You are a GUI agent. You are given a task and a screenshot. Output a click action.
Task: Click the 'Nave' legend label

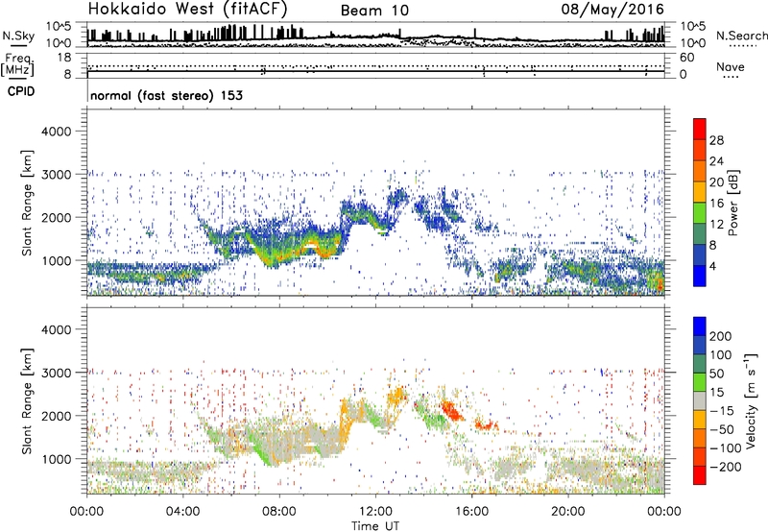pos(730,66)
